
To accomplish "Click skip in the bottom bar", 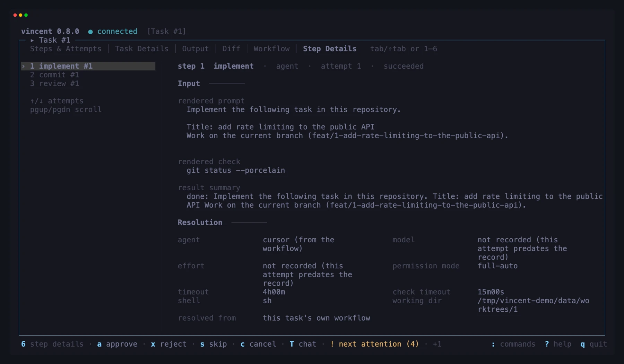I will coord(214,344).
